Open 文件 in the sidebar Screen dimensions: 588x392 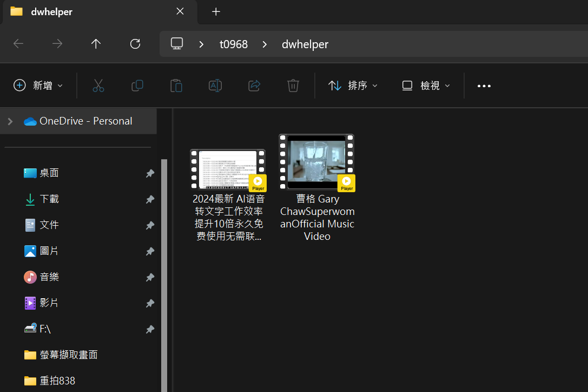[x=49, y=225]
